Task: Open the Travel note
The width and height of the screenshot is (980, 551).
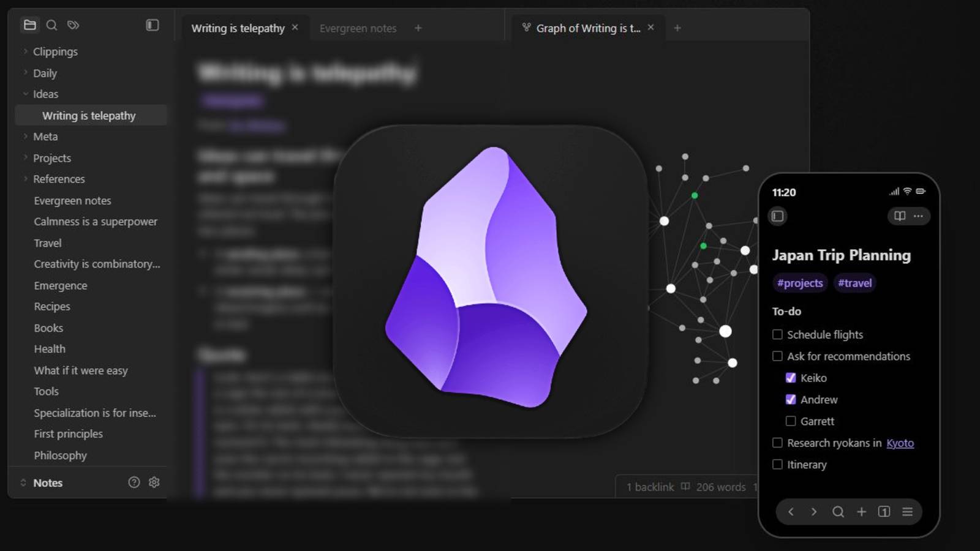Action: click(x=48, y=243)
